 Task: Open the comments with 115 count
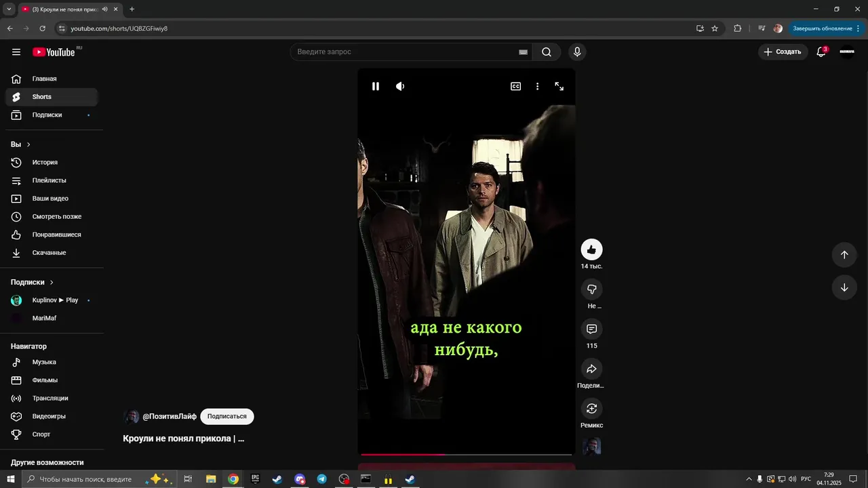click(591, 329)
